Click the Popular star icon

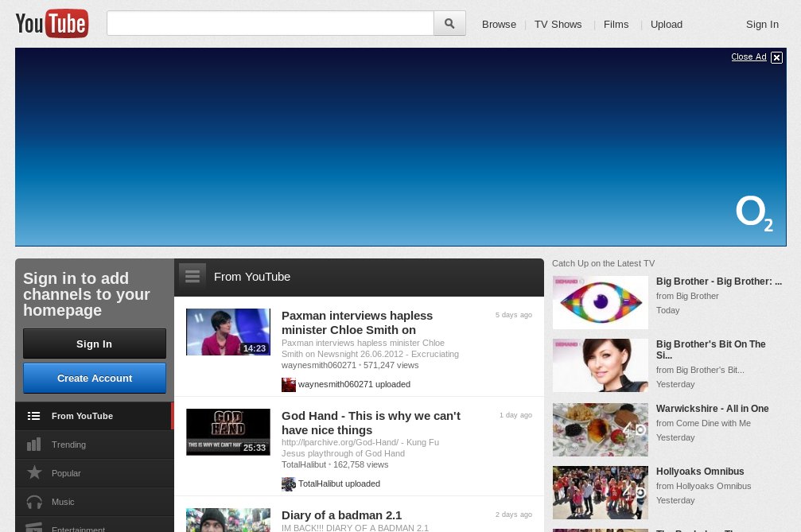click(x=34, y=473)
